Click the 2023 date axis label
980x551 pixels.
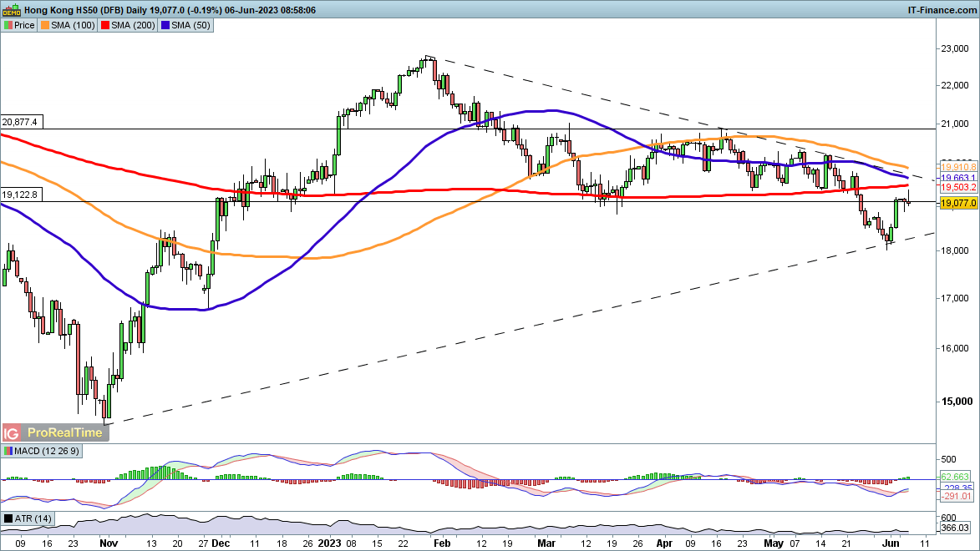click(x=328, y=543)
